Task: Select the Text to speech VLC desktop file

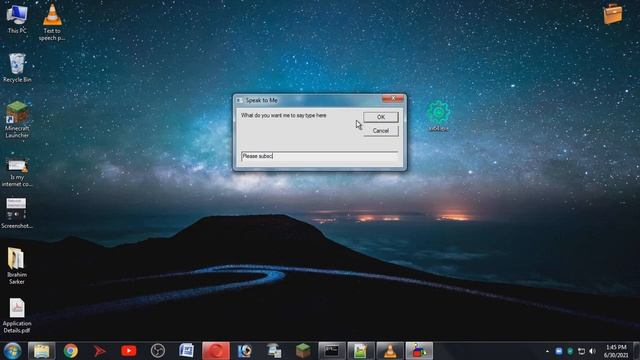Action: [52, 22]
